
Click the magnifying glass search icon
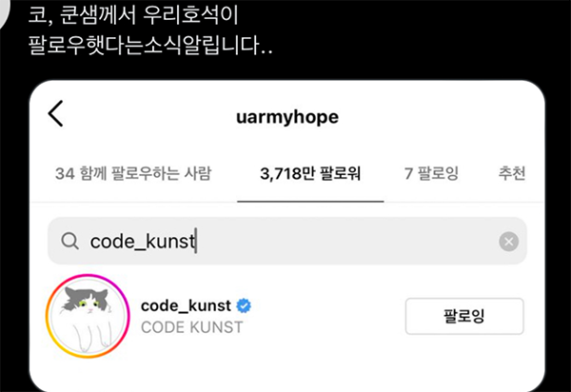pyautogui.click(x=69, y=241)
